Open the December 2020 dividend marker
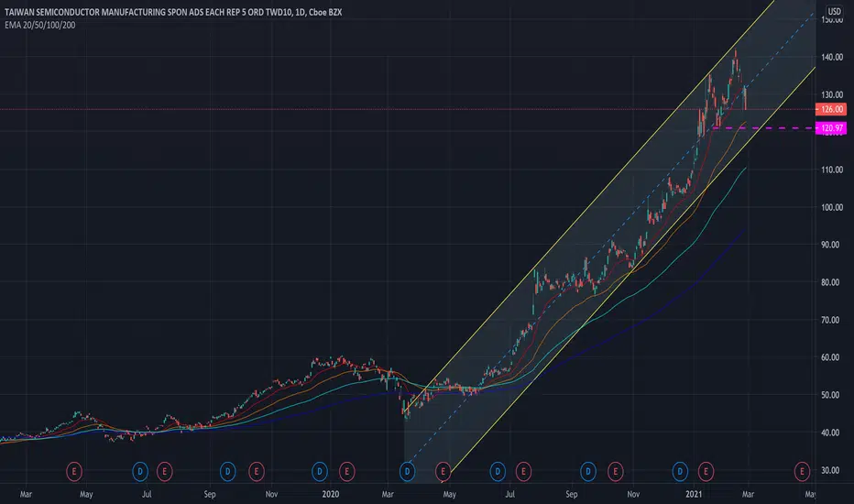The image size is (854, 504). click(680, 471)
